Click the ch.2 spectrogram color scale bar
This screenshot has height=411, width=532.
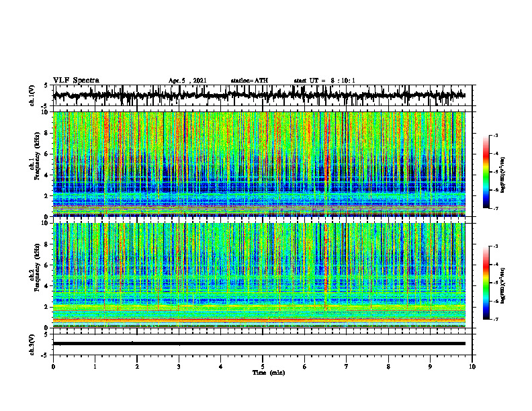coord(486,283)
